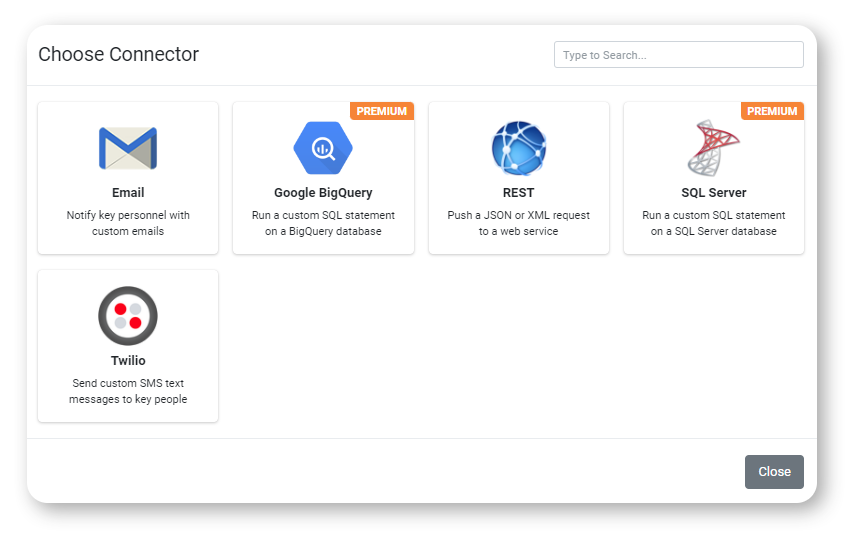This screenshot has width=845, height=536.
Task: Choose the Google BigQuery hexagon icon
Action: (323, 148)
